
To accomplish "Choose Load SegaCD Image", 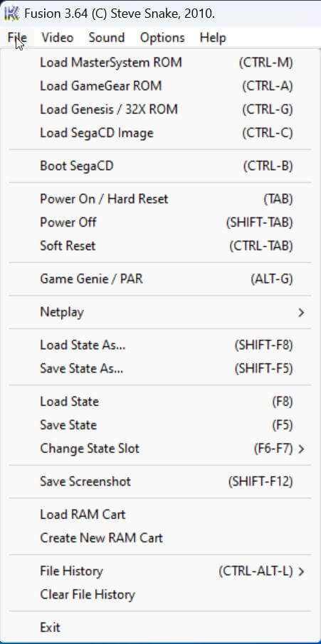I will (160, 133).
